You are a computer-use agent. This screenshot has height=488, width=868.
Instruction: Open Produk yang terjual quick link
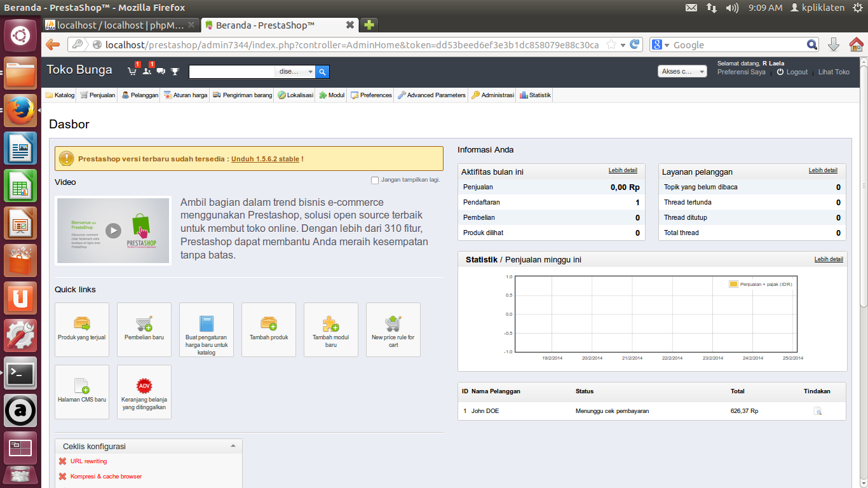click(82, 330)
